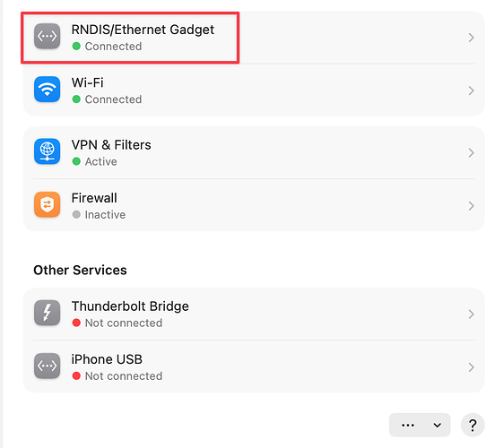The height and width of the screenshot is (448, 495).
Task: Open the Thunderbolt Bridge row chevron
Action: pos(471,314)
